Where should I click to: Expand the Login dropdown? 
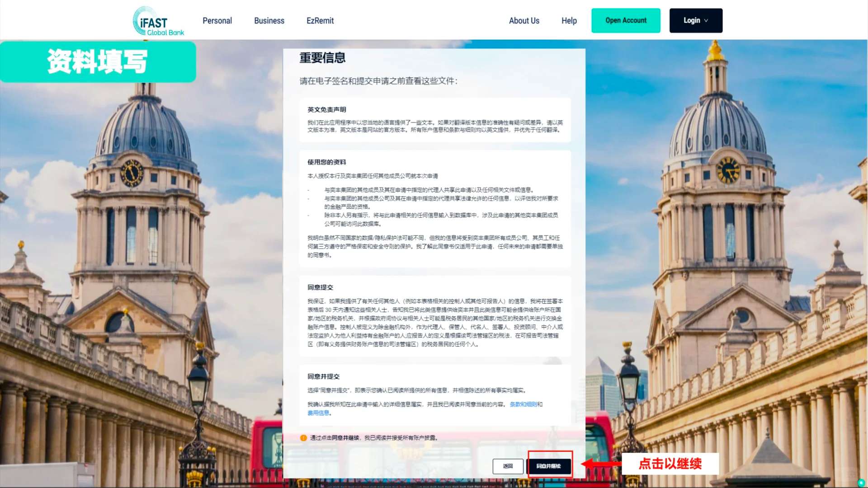point(695,21)
